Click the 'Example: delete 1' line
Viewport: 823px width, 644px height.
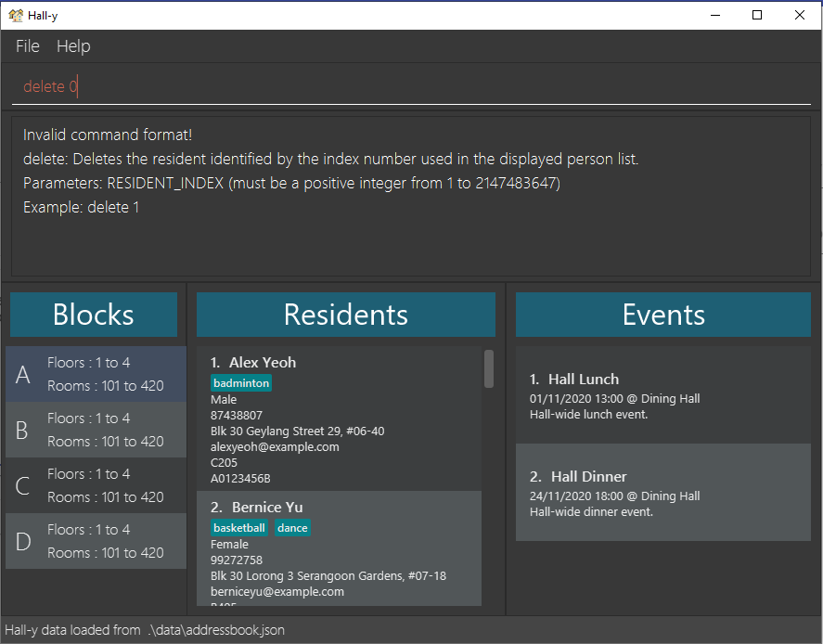pos(82,207)
